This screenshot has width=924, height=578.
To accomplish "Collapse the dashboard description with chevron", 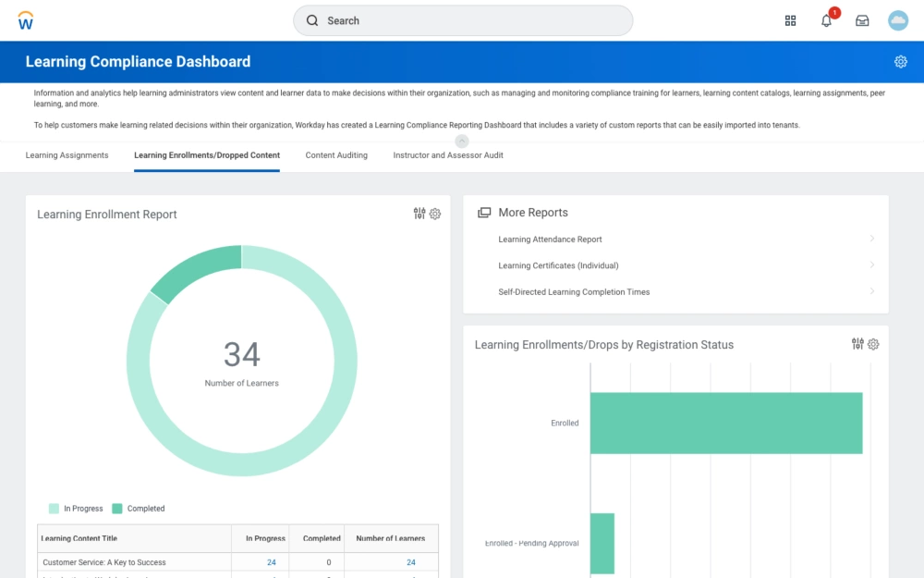I will point(462,141).
